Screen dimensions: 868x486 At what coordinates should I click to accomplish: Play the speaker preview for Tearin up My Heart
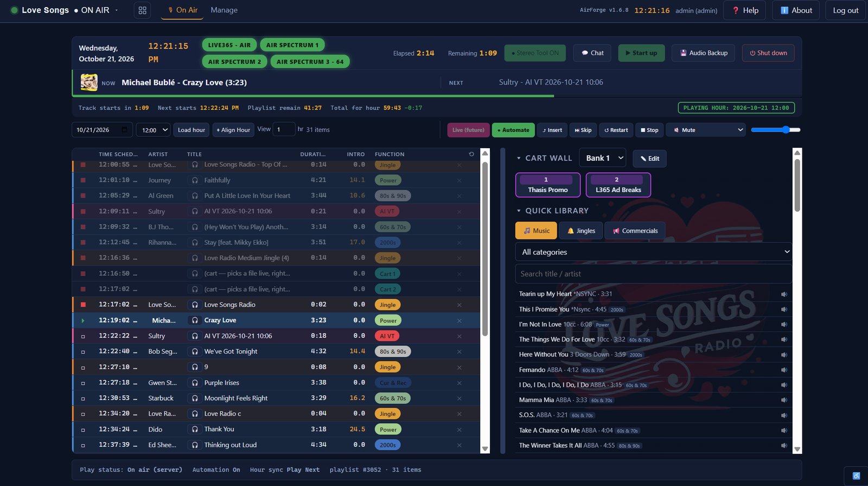point(784,294)
